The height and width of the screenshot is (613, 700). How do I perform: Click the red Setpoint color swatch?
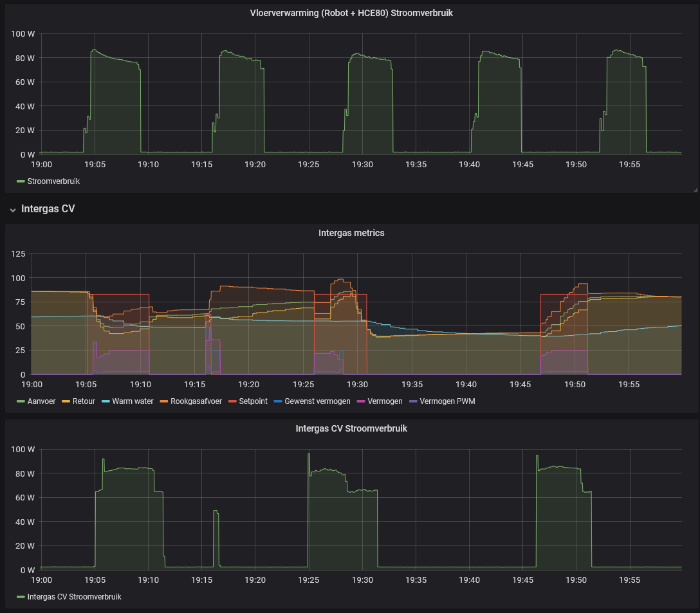tap(232, 401)
